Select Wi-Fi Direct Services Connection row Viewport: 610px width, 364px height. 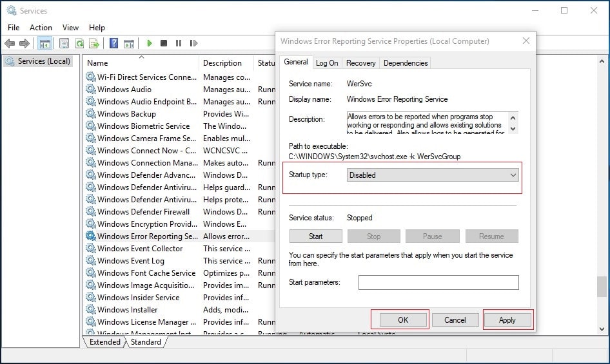coord(180,77)
